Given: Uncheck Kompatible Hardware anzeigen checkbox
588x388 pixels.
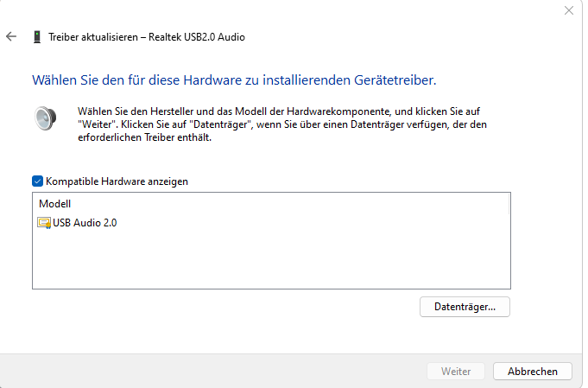Looking at the screenshot, I should click(37, 181).
